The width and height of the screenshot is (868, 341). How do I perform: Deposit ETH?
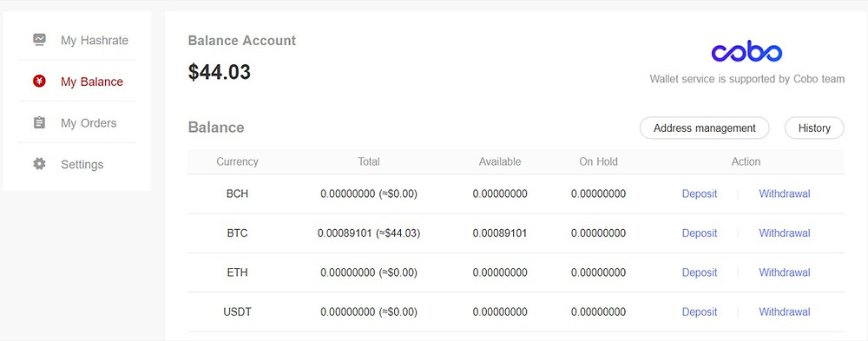[x=699, y=272]
